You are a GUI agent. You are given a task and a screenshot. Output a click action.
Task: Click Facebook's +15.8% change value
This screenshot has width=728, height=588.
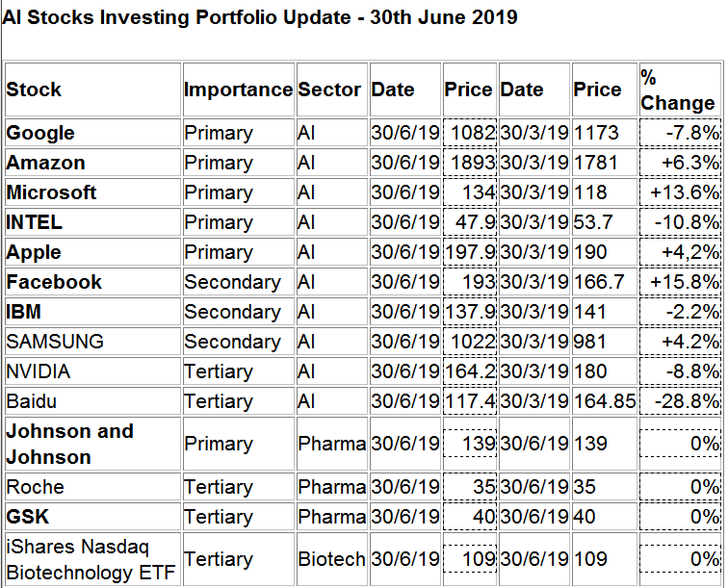pyautogui.click(x=686, y=282)
